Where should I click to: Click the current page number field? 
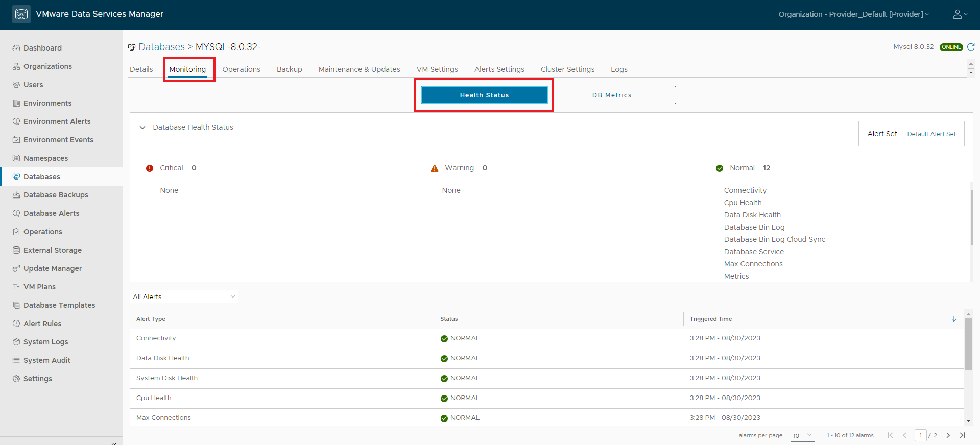coord(921,435)
